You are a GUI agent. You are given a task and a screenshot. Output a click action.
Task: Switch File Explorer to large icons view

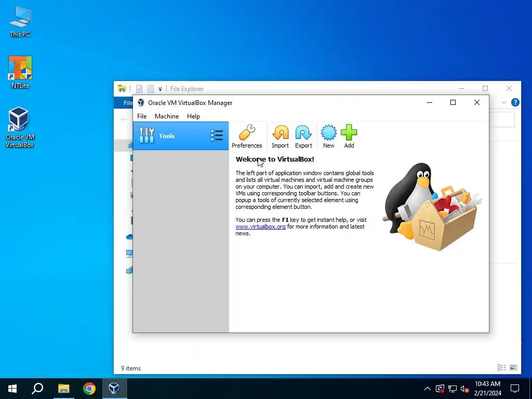[513, 367]
